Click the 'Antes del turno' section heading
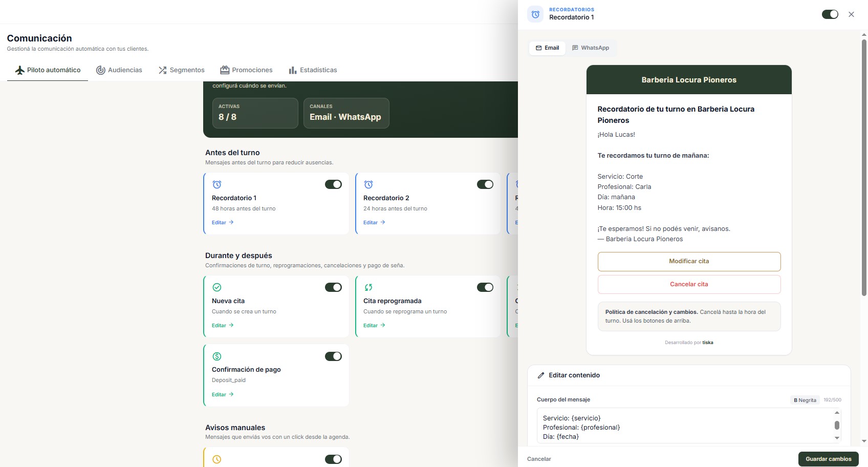 click(x=232, y=153)
